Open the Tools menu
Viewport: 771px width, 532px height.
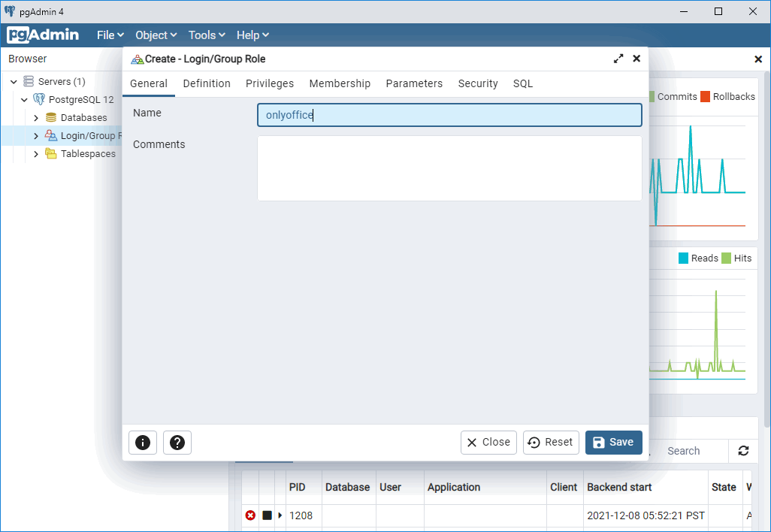206,35
